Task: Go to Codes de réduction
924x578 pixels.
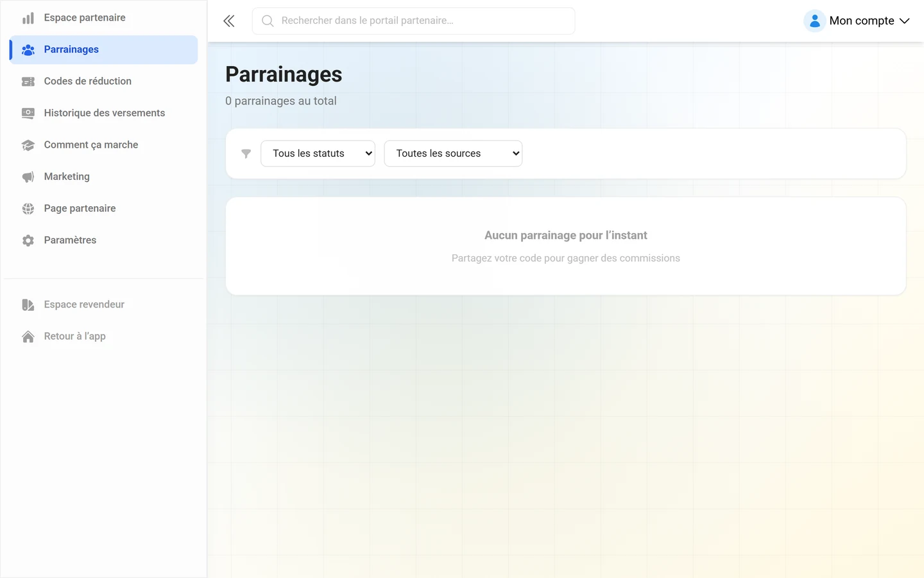Action: (x=103, y=82)
